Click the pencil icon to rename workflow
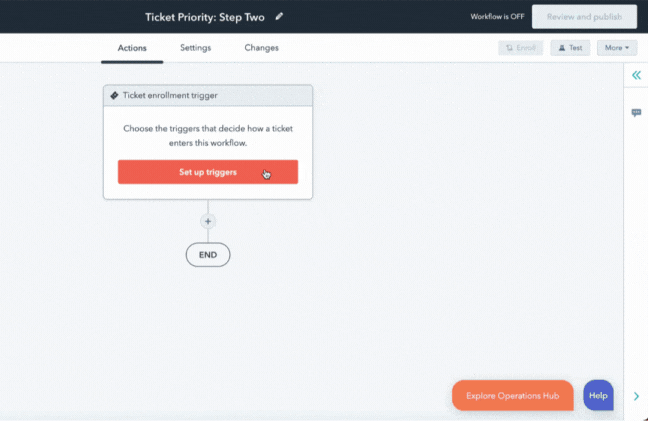This screenshot has height=421, width=648. tap(280, 16)
